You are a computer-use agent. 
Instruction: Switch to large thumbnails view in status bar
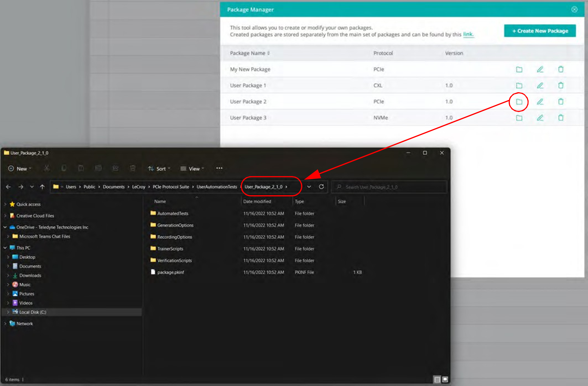(x=445, y=379)
